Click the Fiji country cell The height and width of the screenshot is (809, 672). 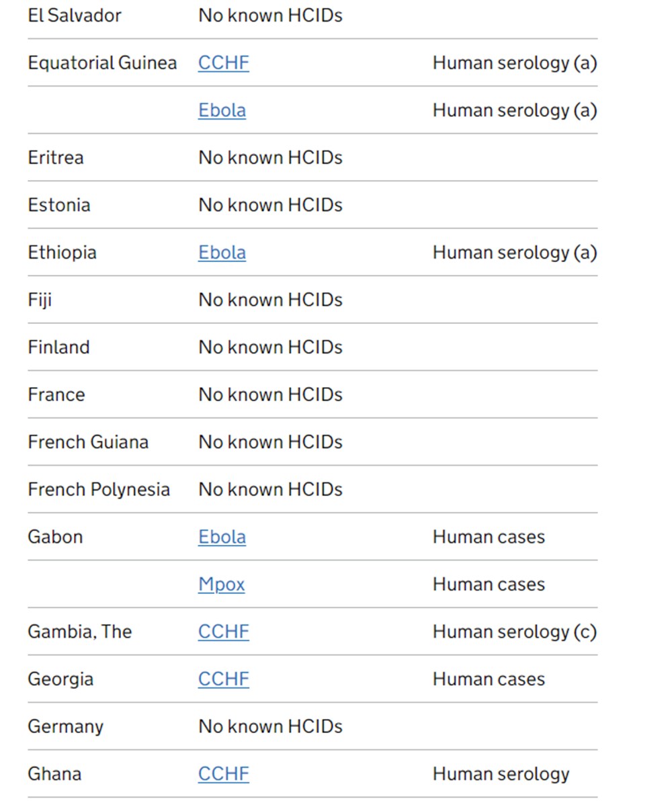[40, 300]
